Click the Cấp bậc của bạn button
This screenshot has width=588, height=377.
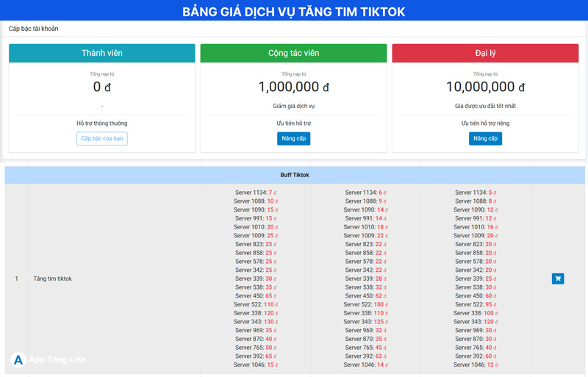pyautogui.click(x=102, y=138)
